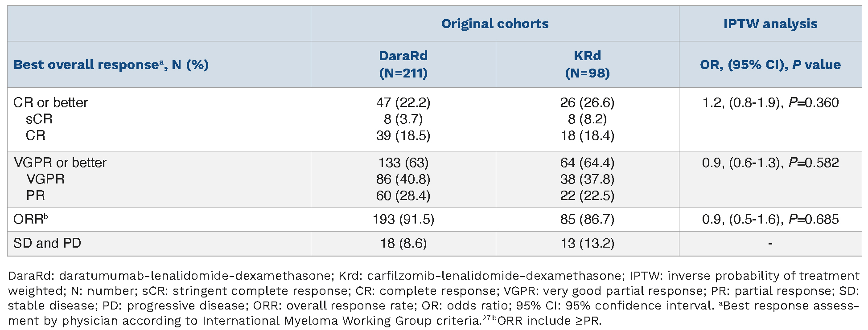
Task: Click the KRd (N=98) column header
Action: pyautogui.click(x=587, y=64)
